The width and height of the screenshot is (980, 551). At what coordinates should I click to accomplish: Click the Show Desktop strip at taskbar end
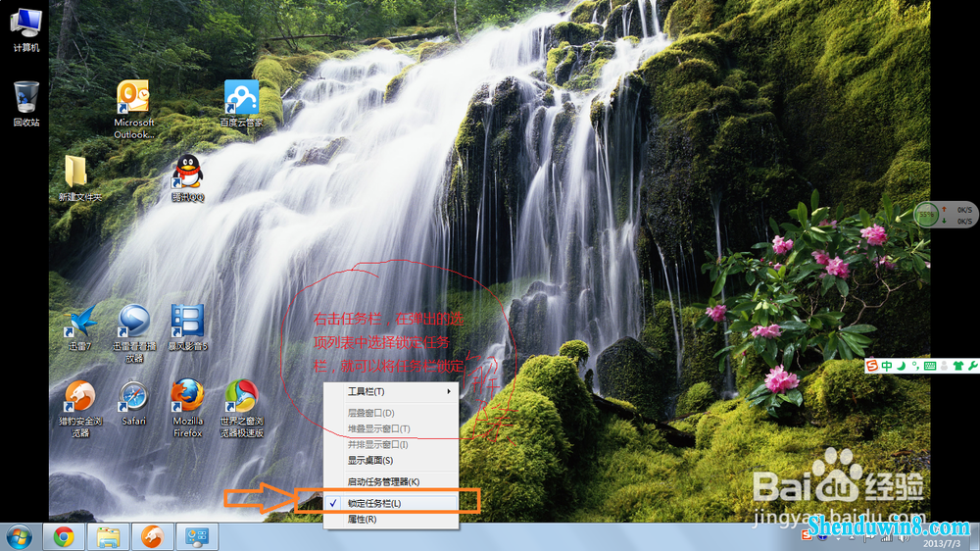click(975, 536)
